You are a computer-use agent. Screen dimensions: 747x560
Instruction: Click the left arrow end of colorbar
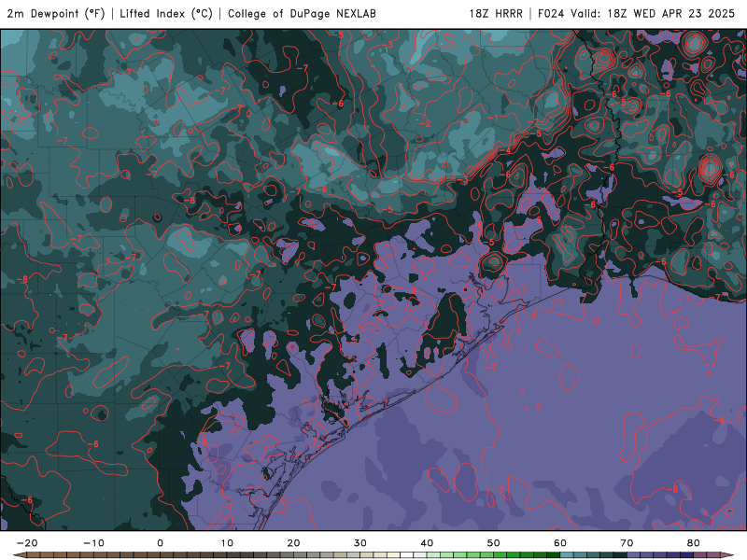point(19,555)
